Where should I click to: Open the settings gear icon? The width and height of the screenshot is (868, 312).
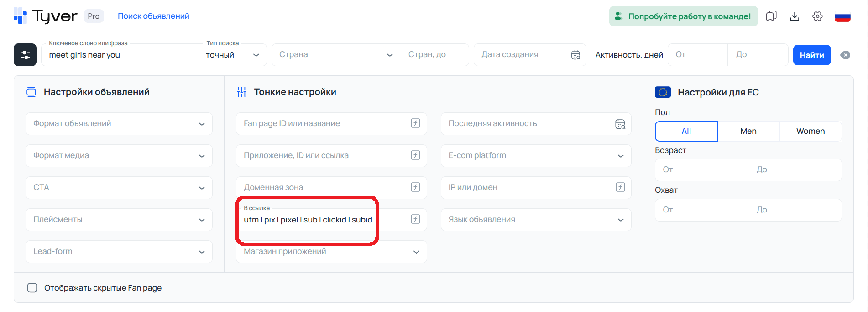[817, 16]
